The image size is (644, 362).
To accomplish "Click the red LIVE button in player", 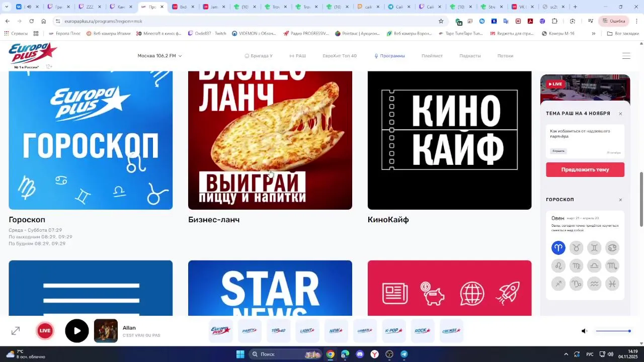I will (45, 331).
